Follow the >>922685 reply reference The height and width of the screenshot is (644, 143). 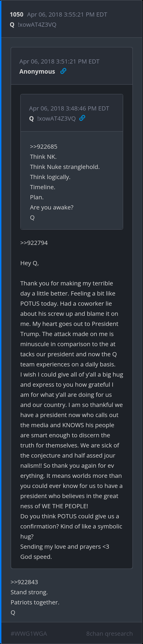44,147
